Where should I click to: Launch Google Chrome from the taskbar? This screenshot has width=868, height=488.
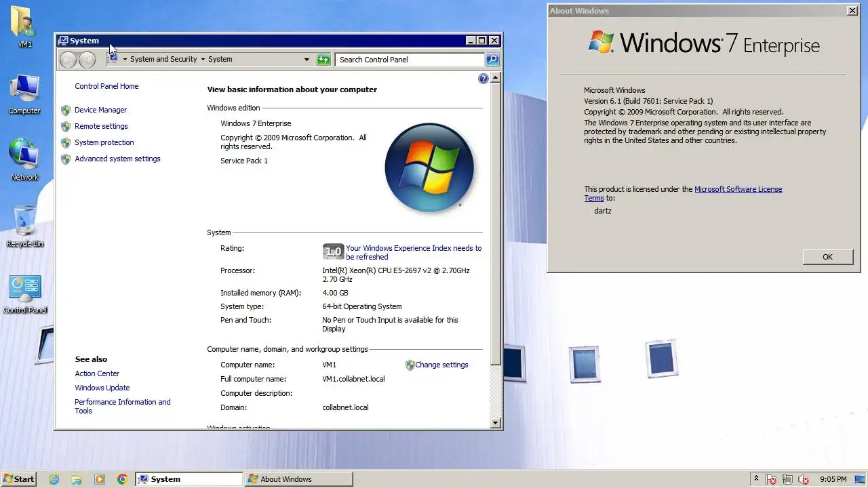pos(123,479)
